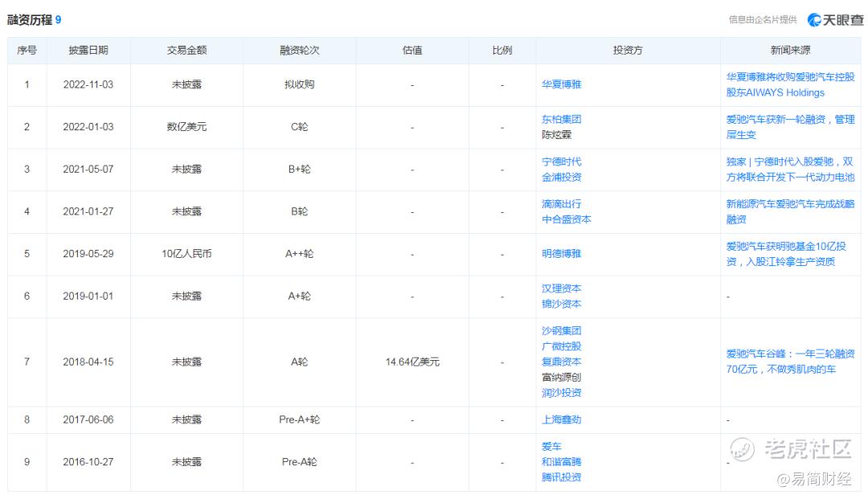The height and width of the screenshot is (499, 868).
Task: Select investor name 陈炫霖
Action: point(556,134)
